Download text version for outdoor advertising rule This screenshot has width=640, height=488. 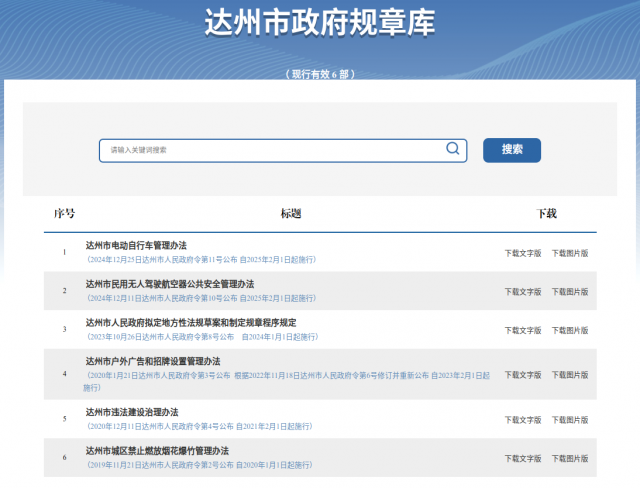coord(522,375)
